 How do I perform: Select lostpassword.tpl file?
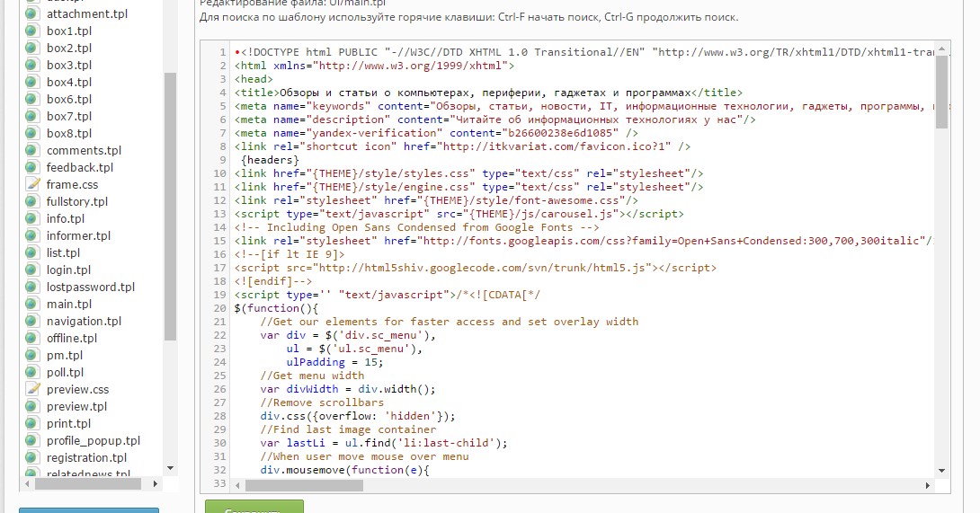click(x=91, y=287)
